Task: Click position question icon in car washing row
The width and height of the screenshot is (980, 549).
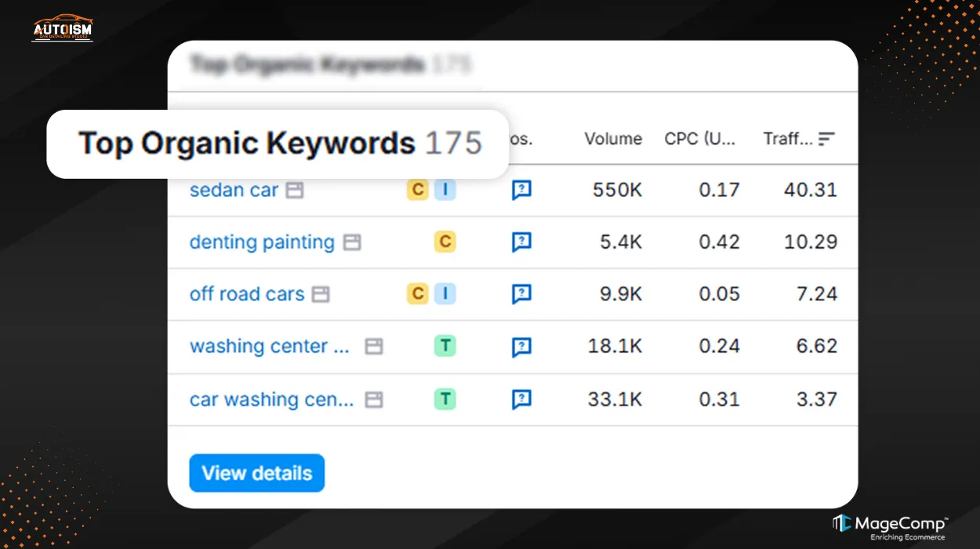Action: (521, 399)
